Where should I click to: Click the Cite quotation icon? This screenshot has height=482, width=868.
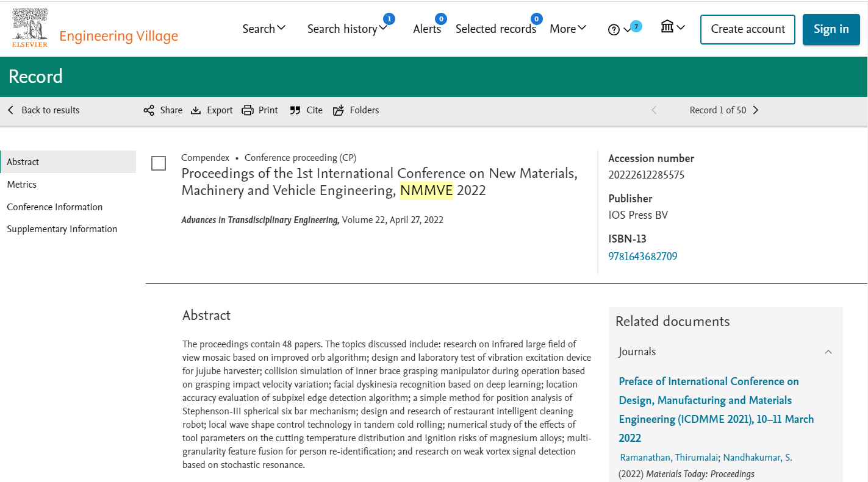(295, 110)
